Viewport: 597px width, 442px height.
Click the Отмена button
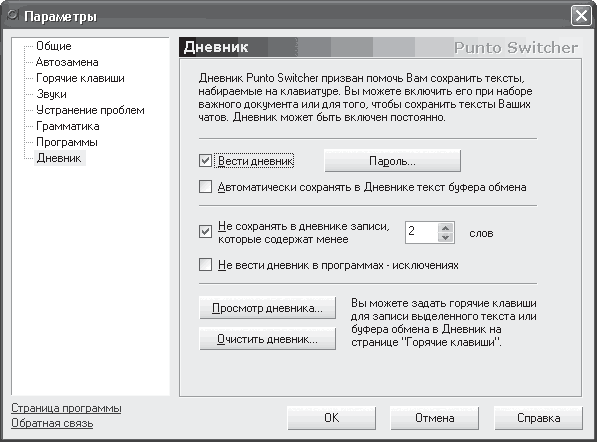click(435, 418)
